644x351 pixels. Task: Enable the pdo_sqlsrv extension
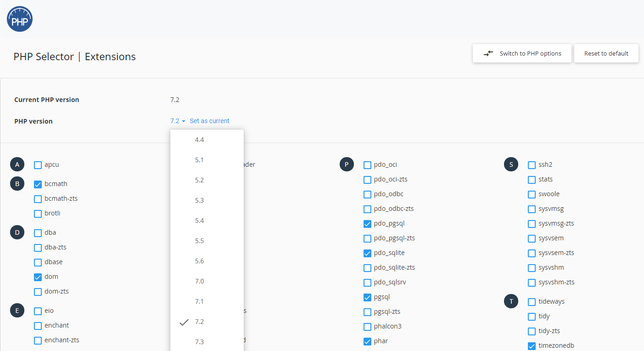367,283
